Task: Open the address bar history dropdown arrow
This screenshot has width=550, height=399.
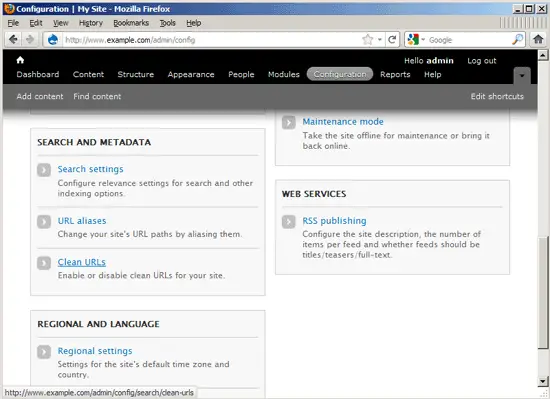Action: 380,40
